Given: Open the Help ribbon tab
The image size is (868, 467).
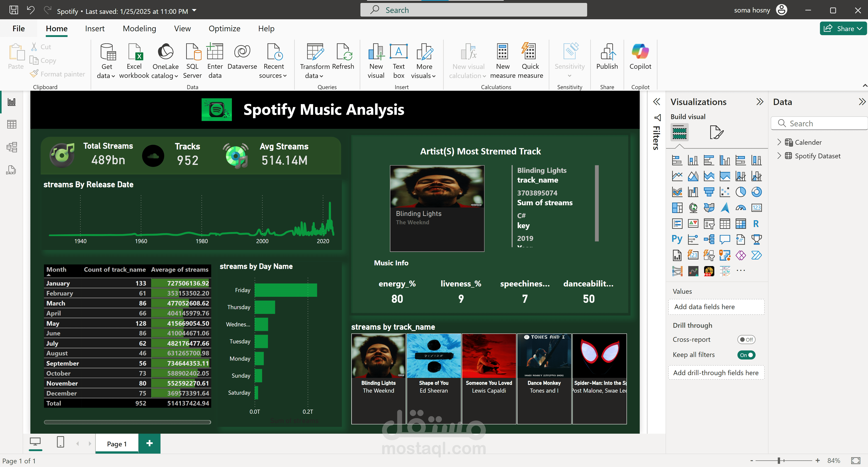Looking at the screenshot, I should 266,29.
